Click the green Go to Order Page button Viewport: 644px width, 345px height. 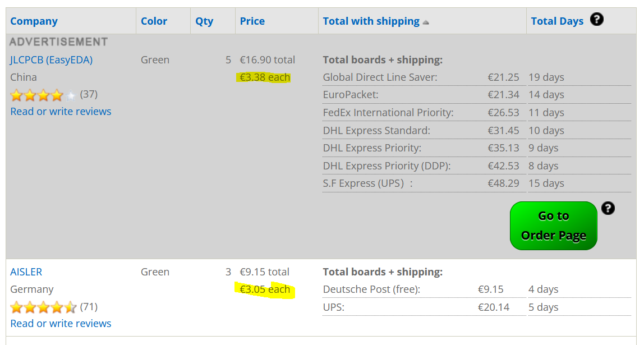tap(554, 226)
